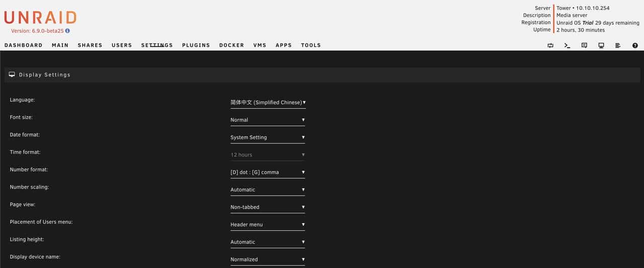The image size is (644, 268).
Task: Navigate to the Plugins page
Action: coord(196,45)
